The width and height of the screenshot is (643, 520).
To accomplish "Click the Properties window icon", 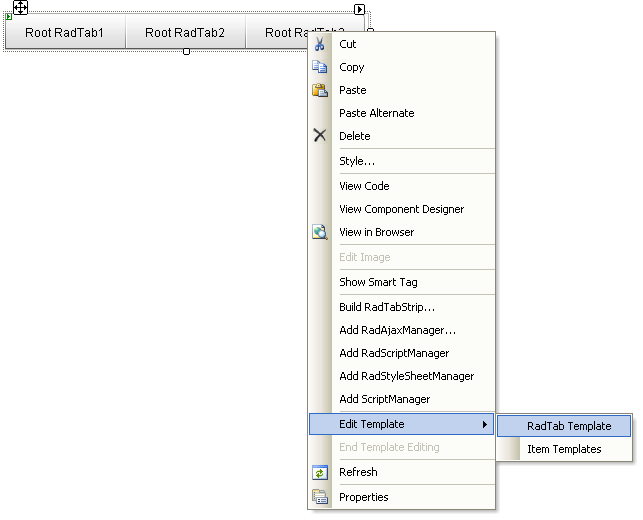I will coord(320,497).
